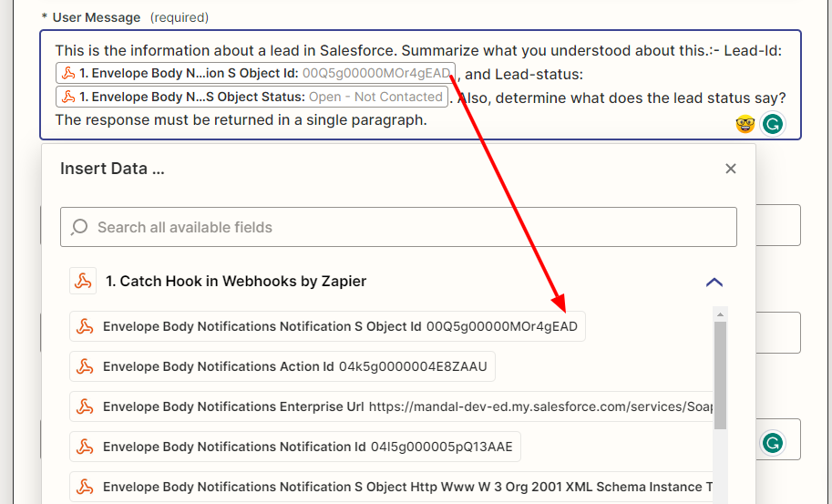The image size is (832, 504).
Task: Click webhook icon on S Object Id row
Action: (86, 326)
